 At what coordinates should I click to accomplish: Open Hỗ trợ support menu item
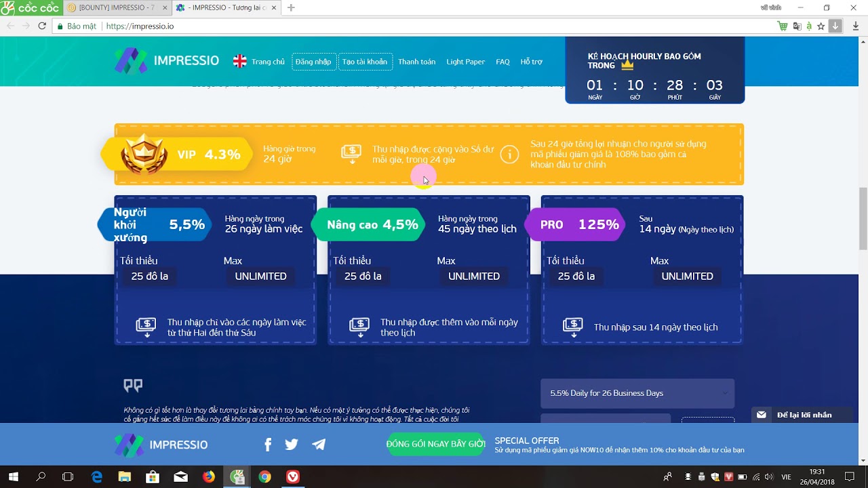click(532, 62)
